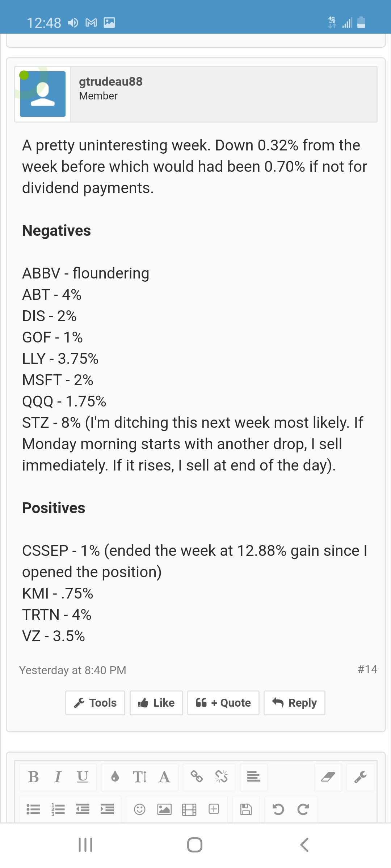This screenshot has width=391, height=868.
Task: Toggle underline formatting
Action: pos(83,776)
